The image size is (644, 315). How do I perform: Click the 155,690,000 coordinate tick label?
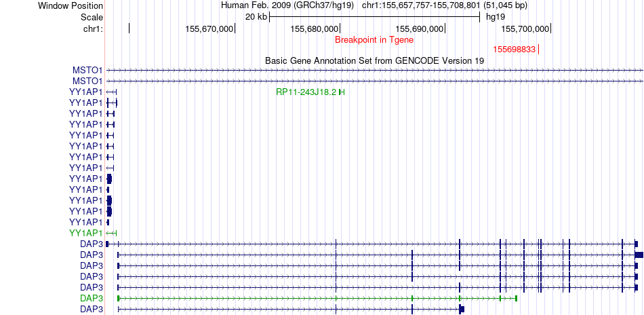(420, 29)
